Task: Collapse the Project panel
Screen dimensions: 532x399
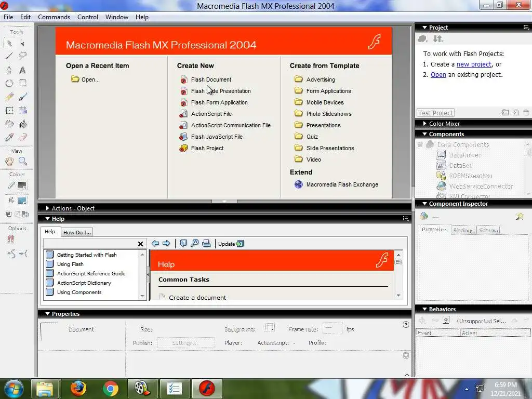Action: pyautogui.click(x=424, y=28)
